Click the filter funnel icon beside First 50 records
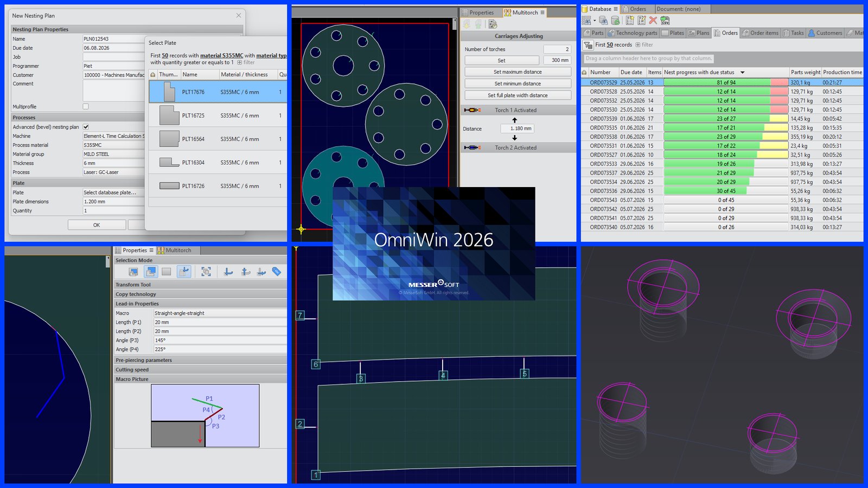This screenshot has height=488, width=868. pos(588,45)
